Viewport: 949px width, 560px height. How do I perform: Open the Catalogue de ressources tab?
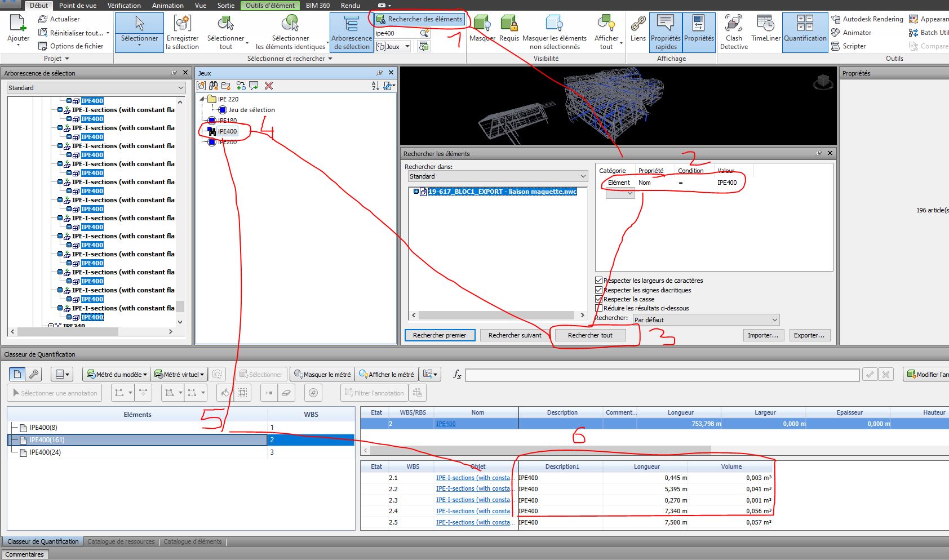click(x=121, y=541)
